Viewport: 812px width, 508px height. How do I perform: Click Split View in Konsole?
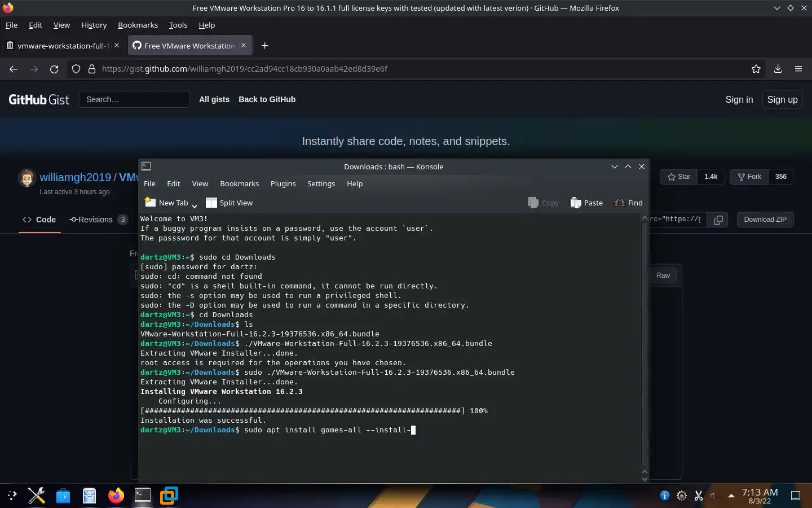point(230,203)
